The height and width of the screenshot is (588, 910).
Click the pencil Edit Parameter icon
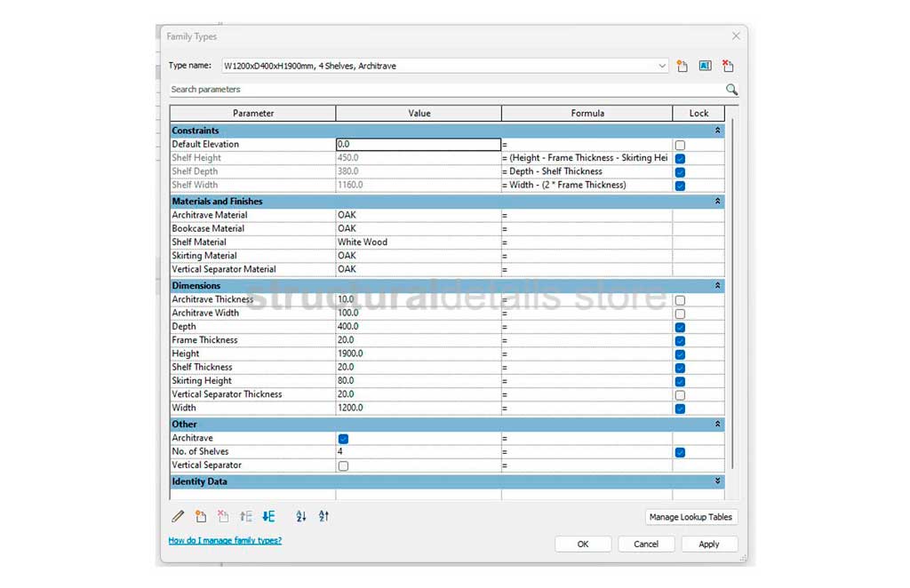point(178,516)
